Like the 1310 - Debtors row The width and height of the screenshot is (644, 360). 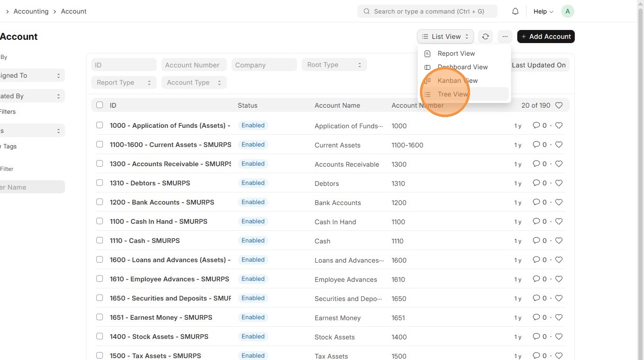pyautogui.click(x=559, y=183)
